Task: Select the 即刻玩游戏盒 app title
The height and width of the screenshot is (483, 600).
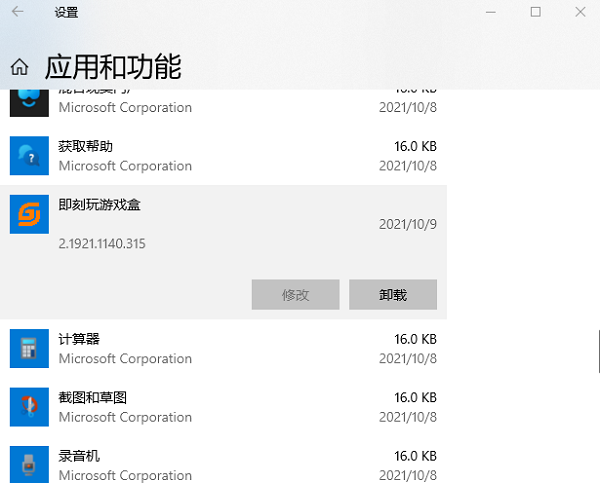Action: click(x=99, y=205)
